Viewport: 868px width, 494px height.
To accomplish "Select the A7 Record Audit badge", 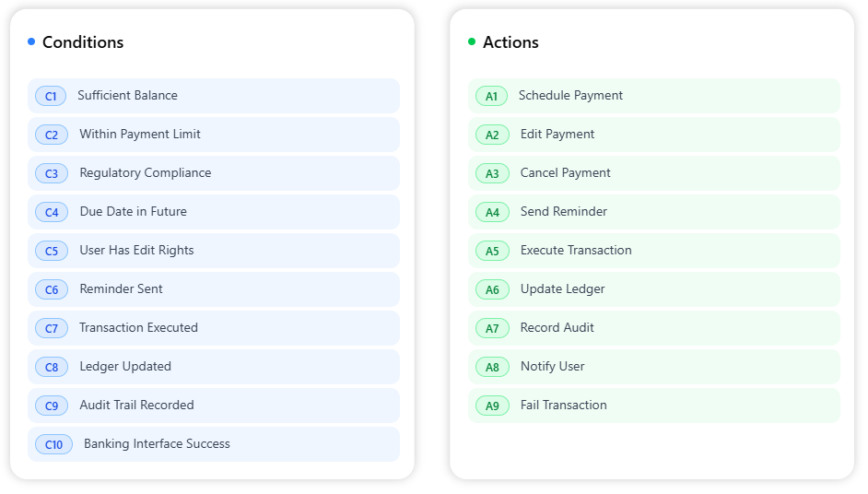I will click(492, 328).
